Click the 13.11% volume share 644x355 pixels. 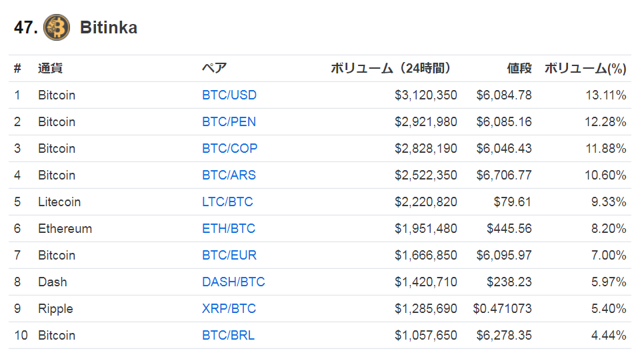point(606,95)
